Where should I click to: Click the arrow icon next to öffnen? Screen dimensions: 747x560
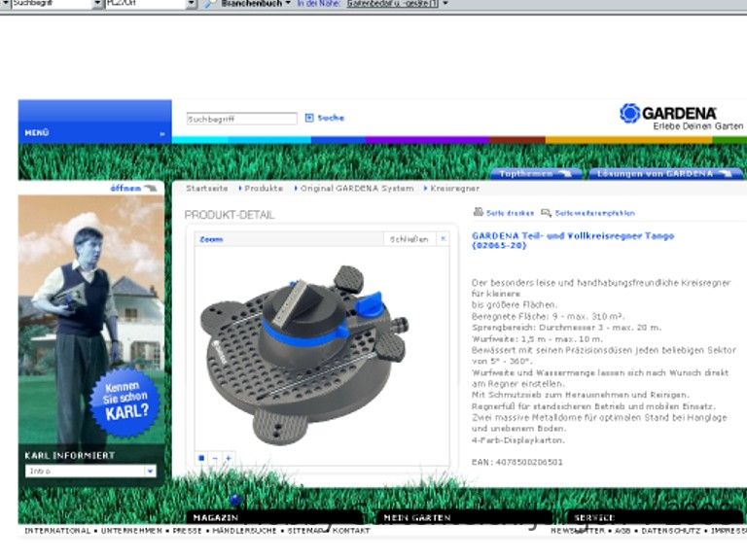pyautogui.click(x=150, y=188)
